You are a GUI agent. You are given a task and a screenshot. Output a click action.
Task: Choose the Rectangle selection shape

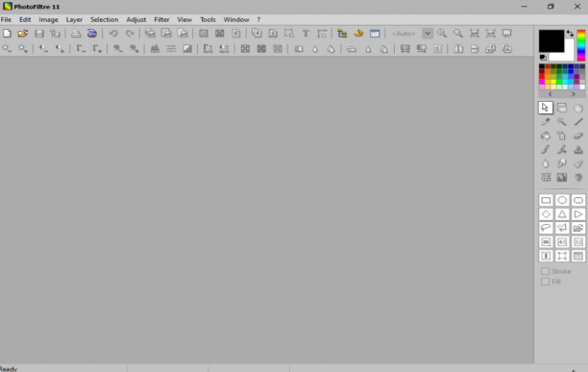click(546, 200)
